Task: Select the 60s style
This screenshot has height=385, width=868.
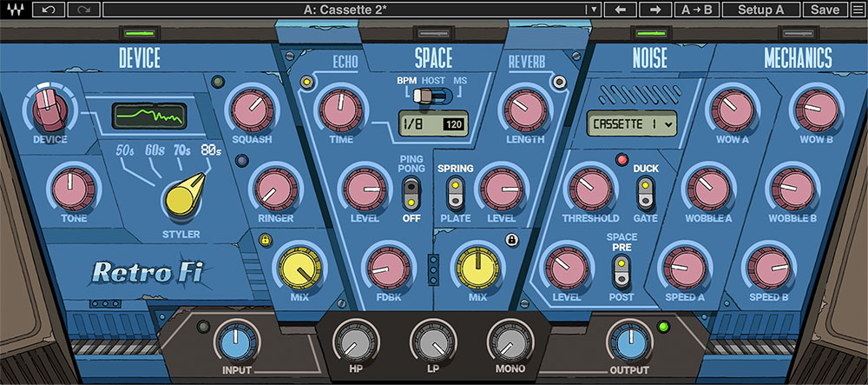Action: [x=155, y=150]
